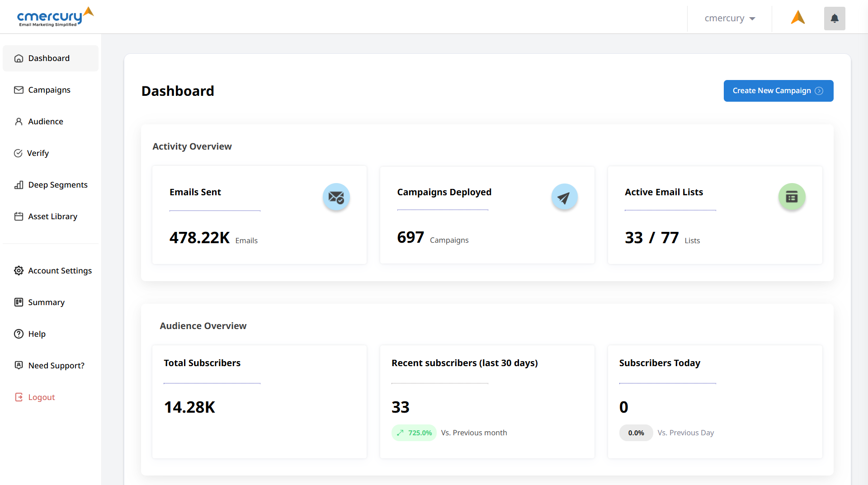Click the cmercury logo in the header

tap(55, 17)
